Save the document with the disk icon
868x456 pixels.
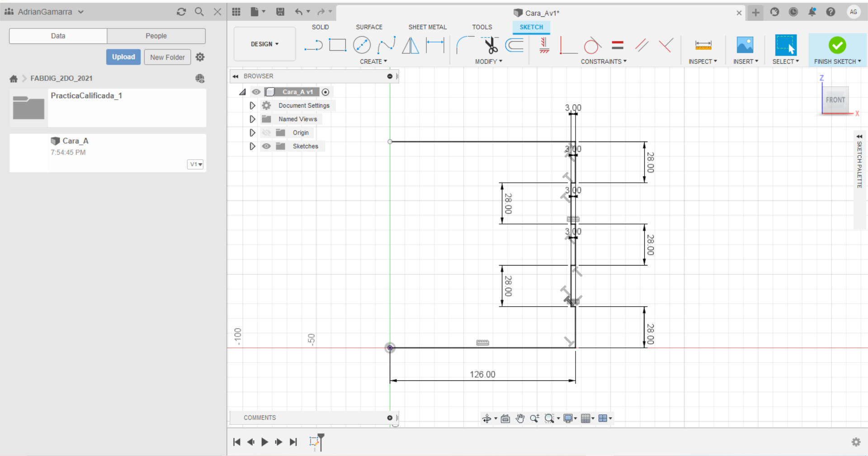280,12
